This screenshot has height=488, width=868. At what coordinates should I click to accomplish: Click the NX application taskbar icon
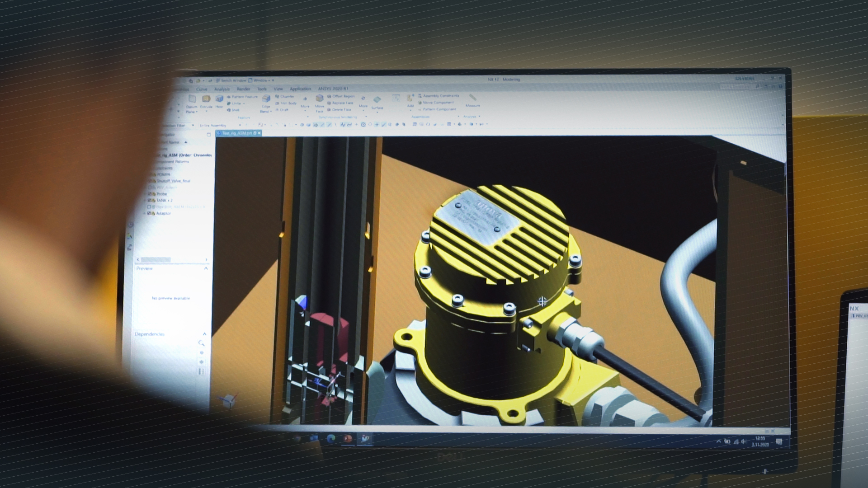(x=365, y=438)
